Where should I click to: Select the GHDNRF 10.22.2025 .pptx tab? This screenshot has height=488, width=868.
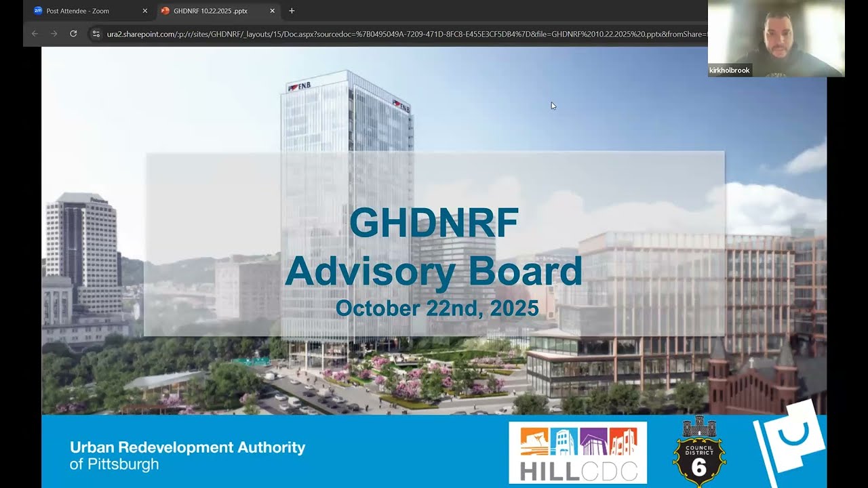pyautogui.click(x=217, y=11)
